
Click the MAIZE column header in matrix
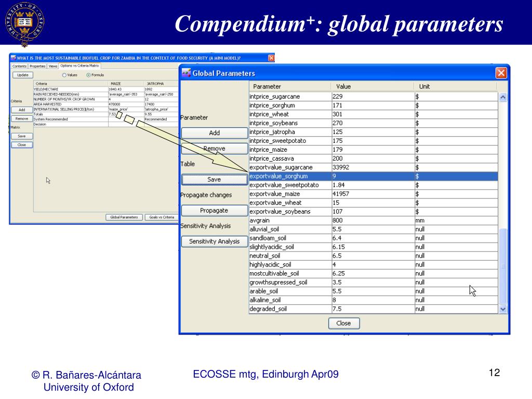point(126,84)
